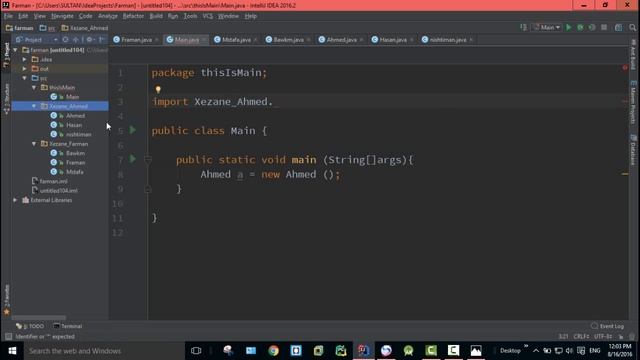Open the Main run configuration dropdown
Viewport: 640px width, 360px height.
pyautogui.click(x=547, y=27)
